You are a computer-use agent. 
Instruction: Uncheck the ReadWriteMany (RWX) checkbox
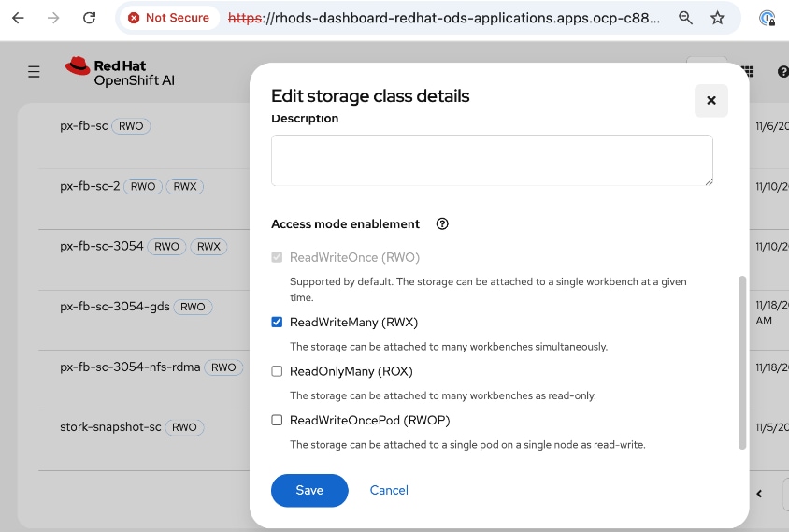(x=277, y=323)
